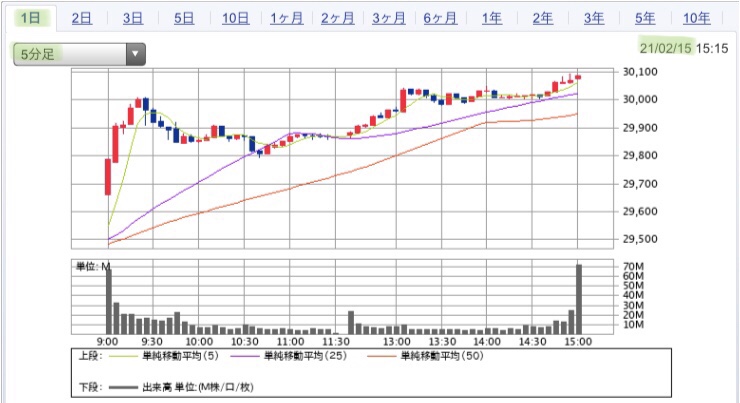740x403 pixels.
Task: View the 6ヶ月 chart period
Action: 440,18
